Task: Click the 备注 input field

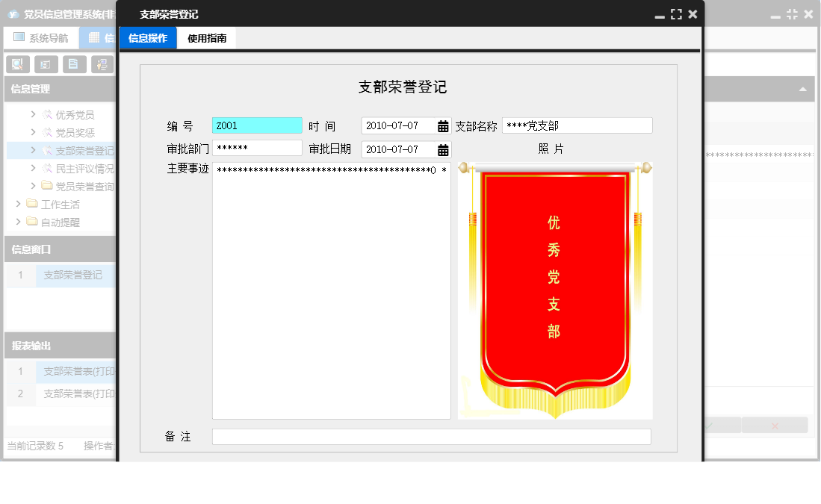Action: (x=432, y=437)
